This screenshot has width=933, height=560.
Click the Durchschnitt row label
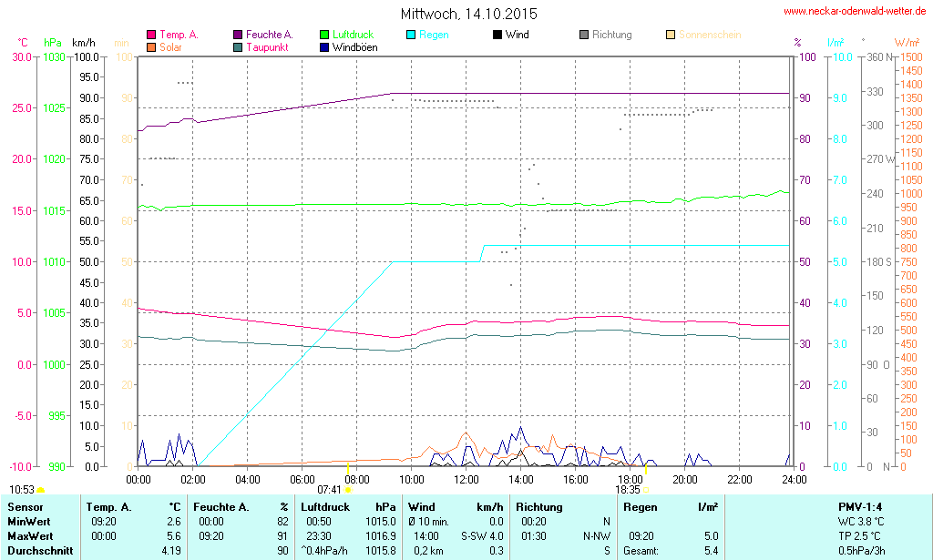click(38, 550)
